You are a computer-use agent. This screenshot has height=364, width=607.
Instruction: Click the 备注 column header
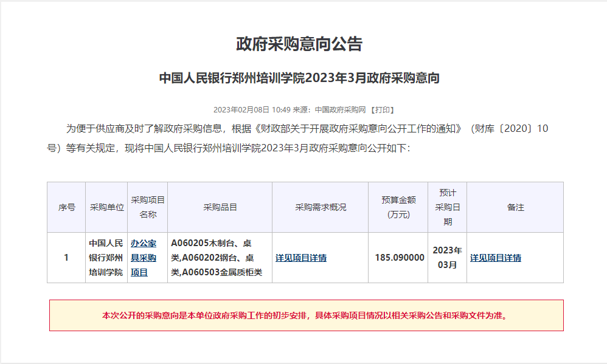[x=515, y=207]
